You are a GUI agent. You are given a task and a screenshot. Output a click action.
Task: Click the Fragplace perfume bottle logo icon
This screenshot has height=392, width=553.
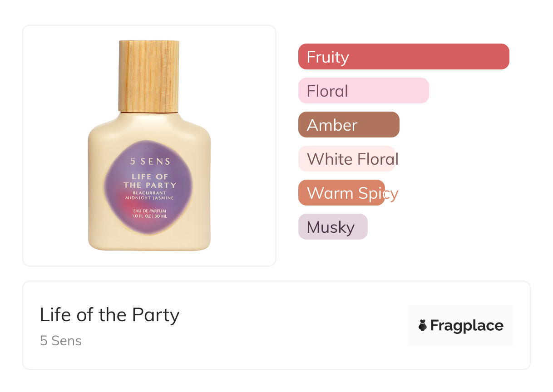coord(423,325)
